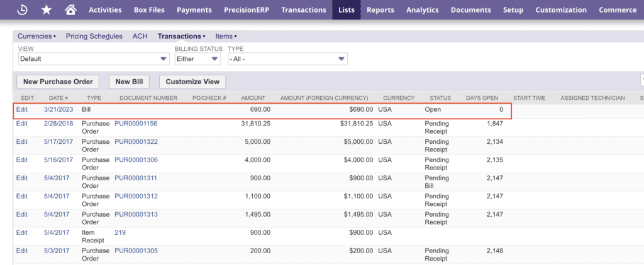
Task: Open the Recent Records clock icon
Action: click(x=22, y=10)
